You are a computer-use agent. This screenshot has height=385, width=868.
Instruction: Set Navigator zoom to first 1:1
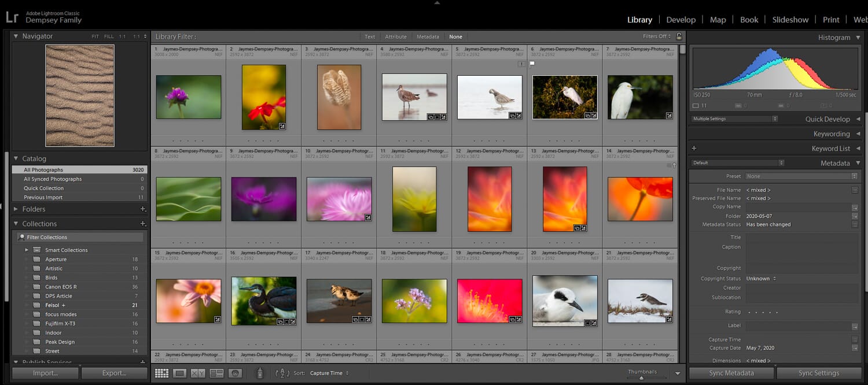[x=122, y=36]
